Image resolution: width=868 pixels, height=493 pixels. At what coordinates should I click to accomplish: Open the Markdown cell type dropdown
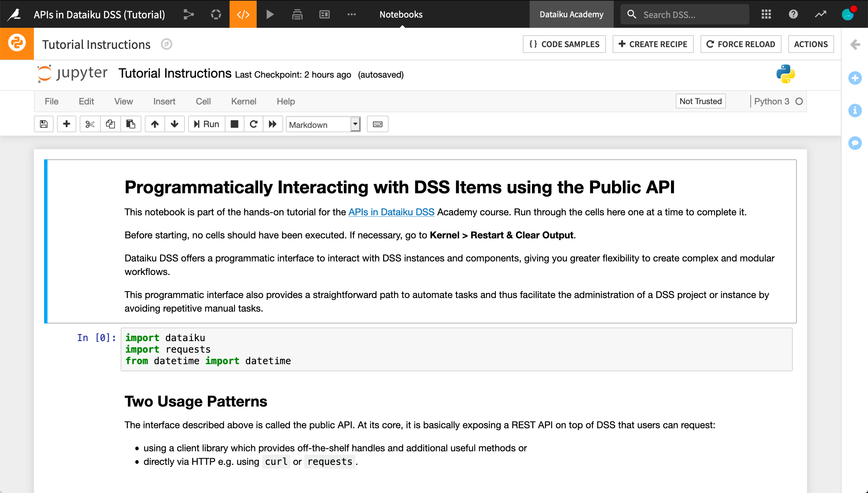point(323,124)
